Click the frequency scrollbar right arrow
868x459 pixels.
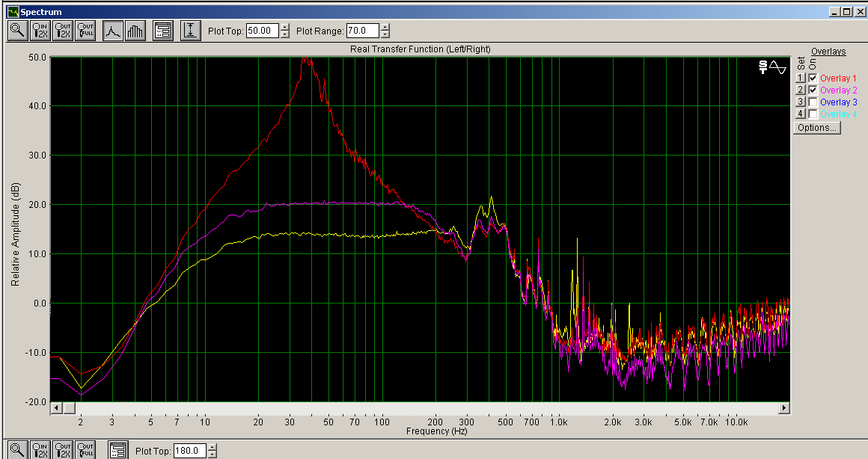(x=784, y=408)
